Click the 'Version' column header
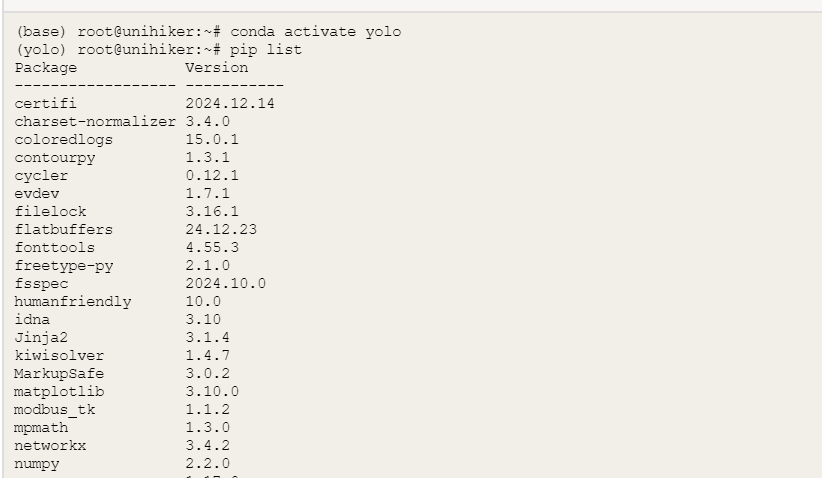The image size is (822, 478). click(216, 68)
